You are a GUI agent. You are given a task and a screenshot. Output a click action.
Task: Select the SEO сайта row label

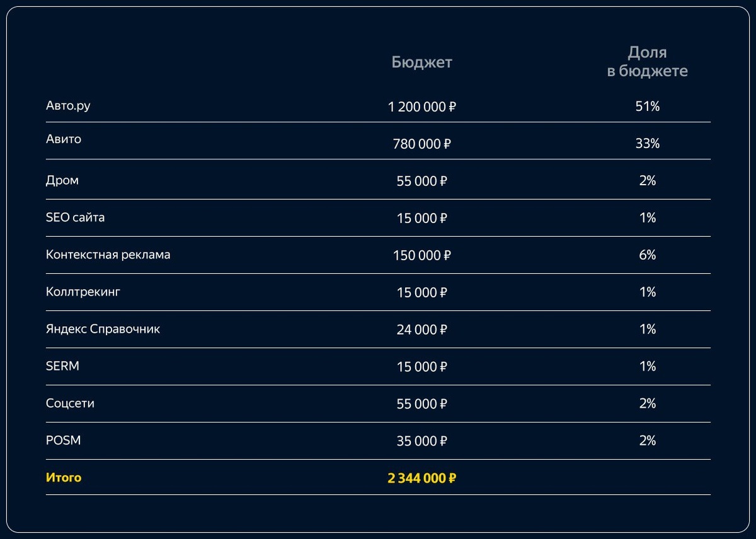tap(76, 217)
